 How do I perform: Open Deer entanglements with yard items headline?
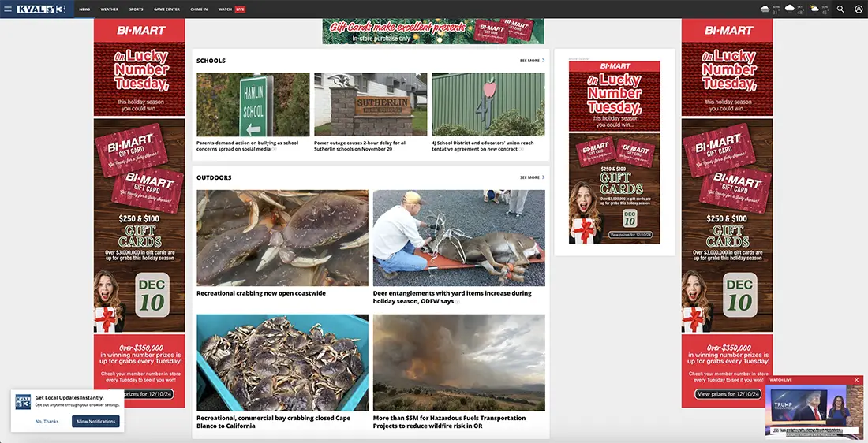tap(452, 297)
